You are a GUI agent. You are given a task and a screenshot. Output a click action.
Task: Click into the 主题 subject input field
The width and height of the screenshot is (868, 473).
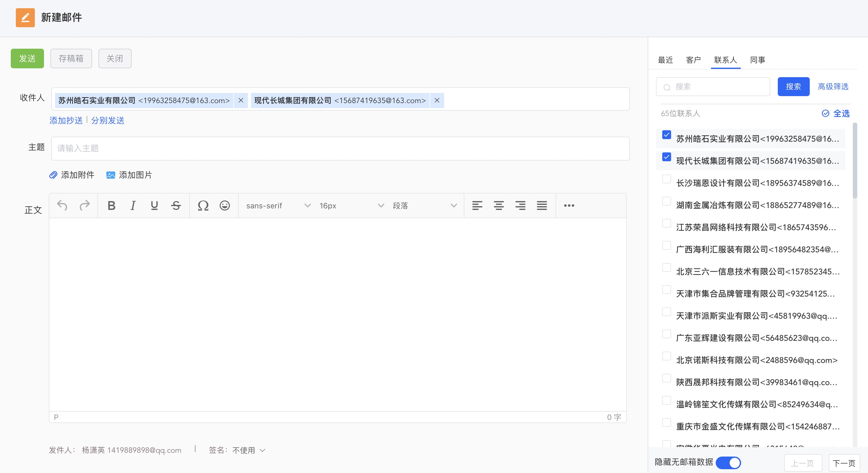point(340,149)
